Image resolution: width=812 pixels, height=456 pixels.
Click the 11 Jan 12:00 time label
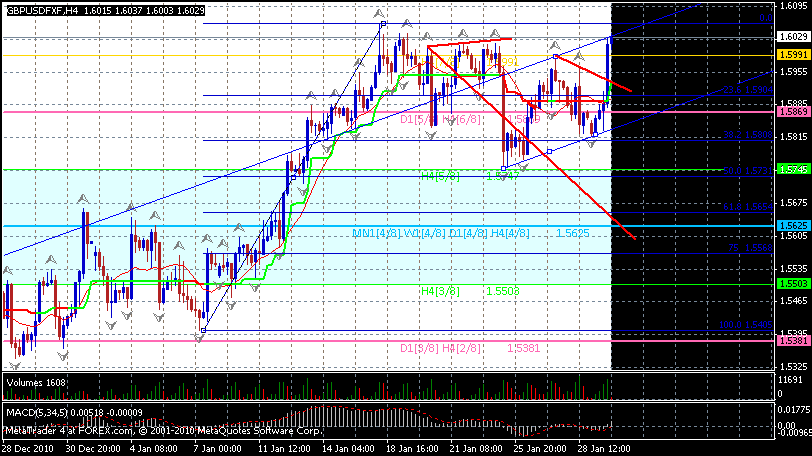tap(283, 448)
